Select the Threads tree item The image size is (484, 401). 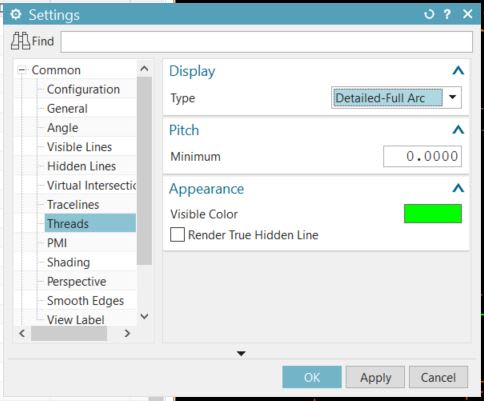90,223
